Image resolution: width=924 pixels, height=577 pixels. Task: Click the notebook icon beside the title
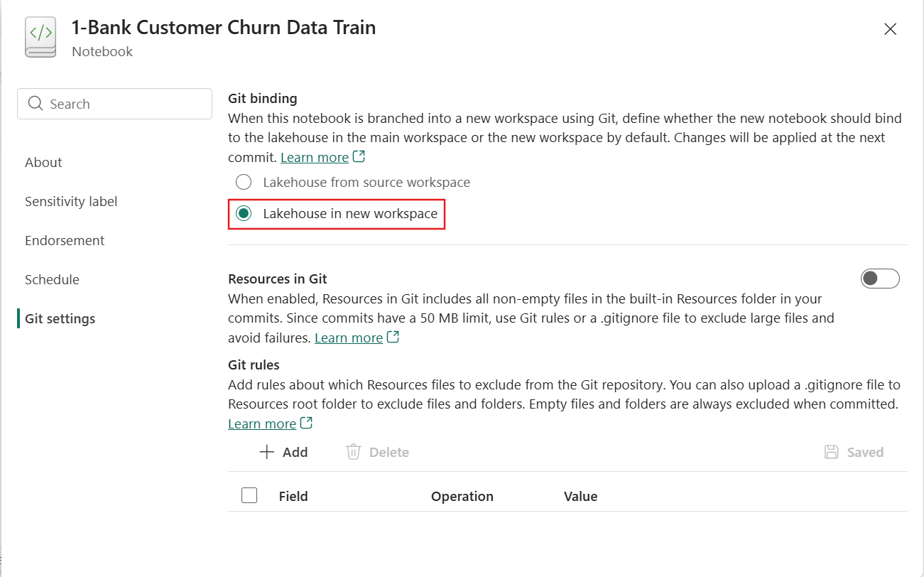pyautogui.click(x=40, y=38)
